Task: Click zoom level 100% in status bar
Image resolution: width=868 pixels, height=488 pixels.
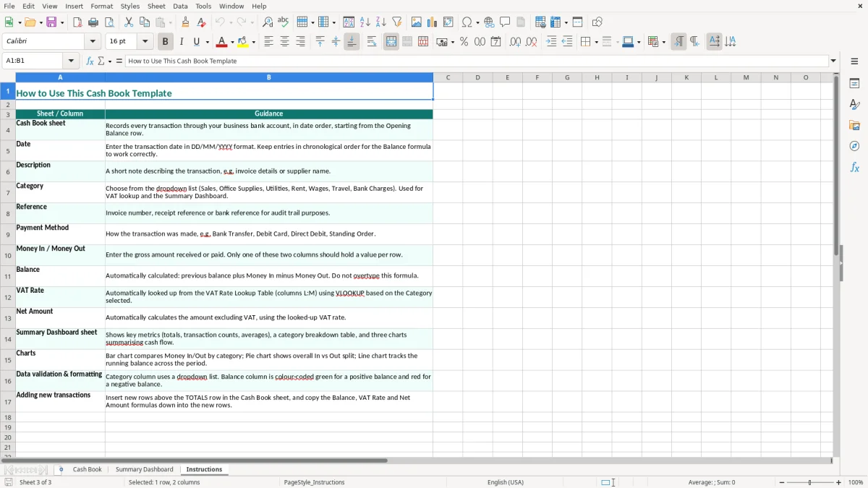Action: pos(855,482)
